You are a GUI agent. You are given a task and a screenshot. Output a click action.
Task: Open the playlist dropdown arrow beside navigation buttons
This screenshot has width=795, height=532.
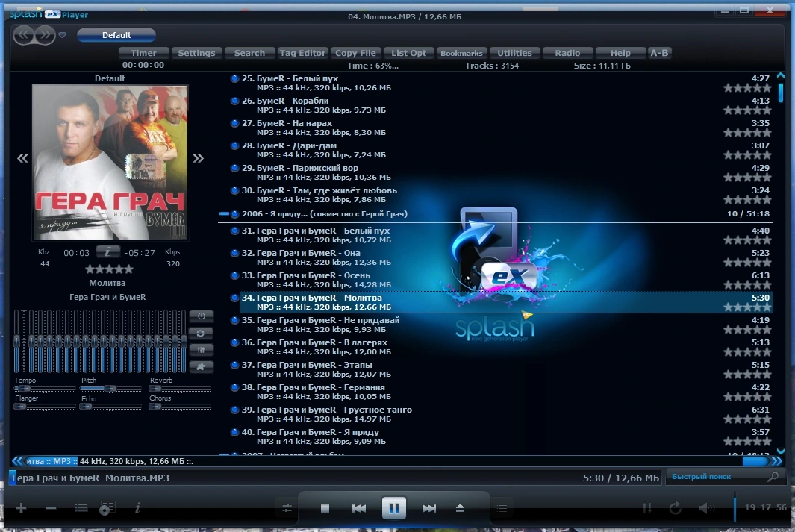63,35
